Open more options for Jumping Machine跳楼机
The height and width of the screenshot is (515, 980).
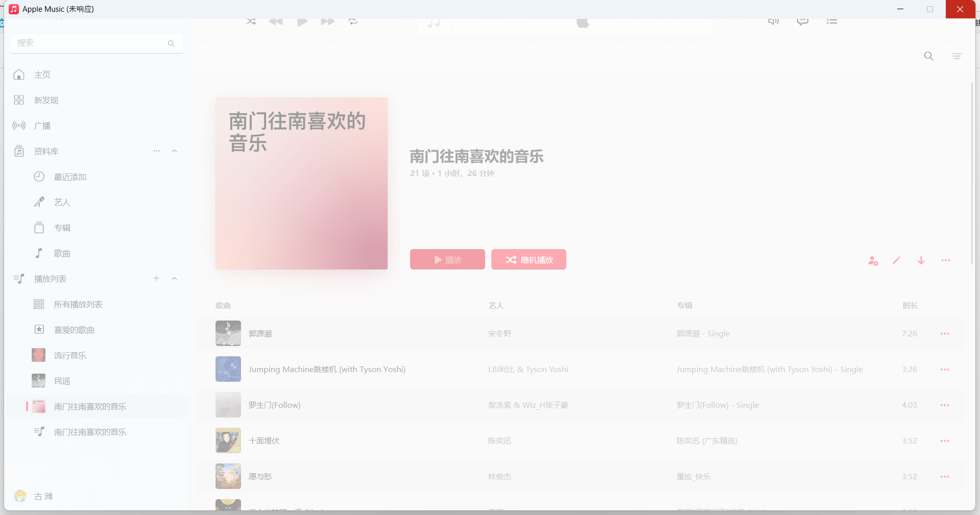(x=945, y=369)
